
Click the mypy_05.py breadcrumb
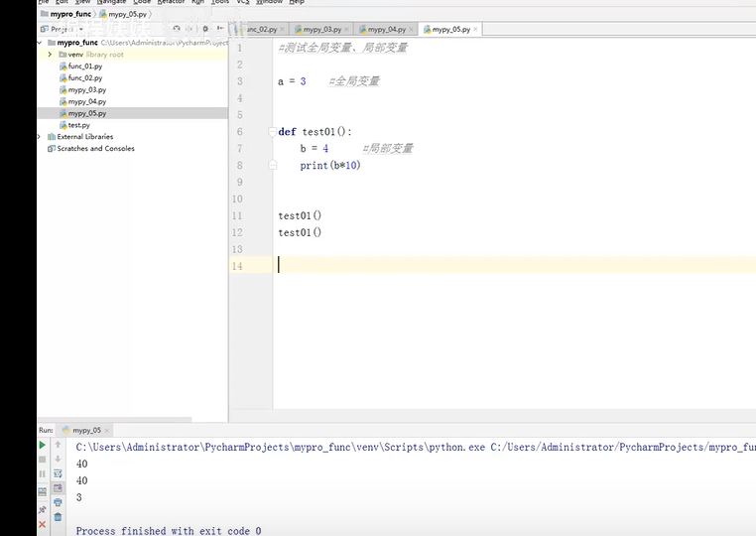[123, 14]
